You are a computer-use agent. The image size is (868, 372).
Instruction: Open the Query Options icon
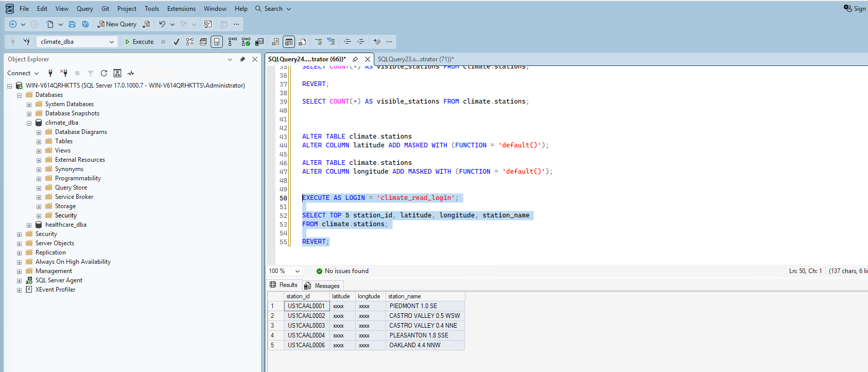click(203, 42)
